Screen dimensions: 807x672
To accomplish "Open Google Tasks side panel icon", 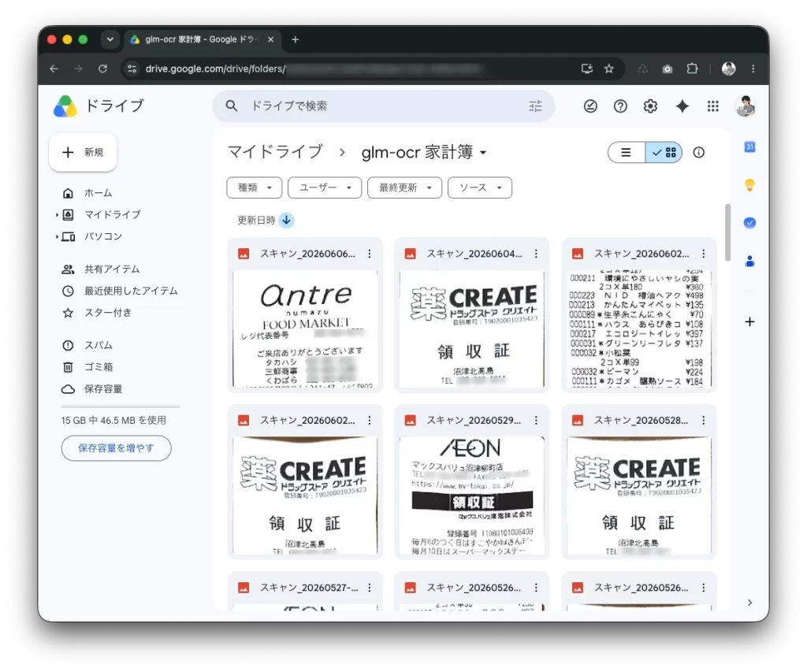I will (749, 223).
